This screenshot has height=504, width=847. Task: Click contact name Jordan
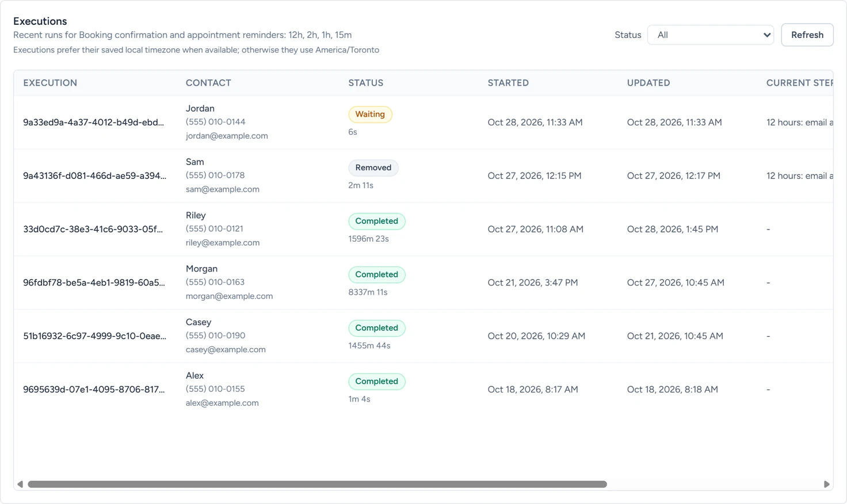tap(200, 109)
